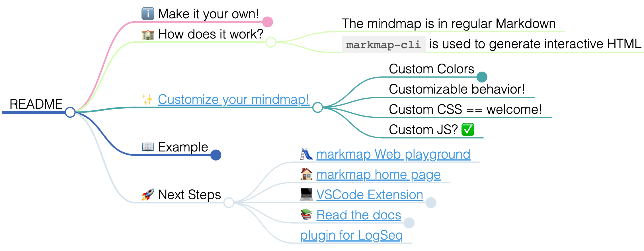Open the 'markmap Web playground' link
The height and width of the screenshot is (251, 644).
point(393,154)
